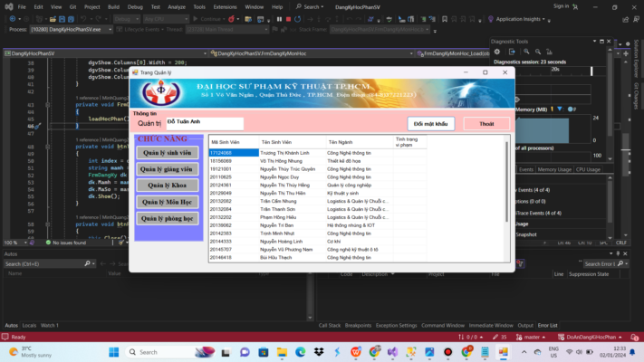Open Diagnostic Tools settings gear

[497, 52]
